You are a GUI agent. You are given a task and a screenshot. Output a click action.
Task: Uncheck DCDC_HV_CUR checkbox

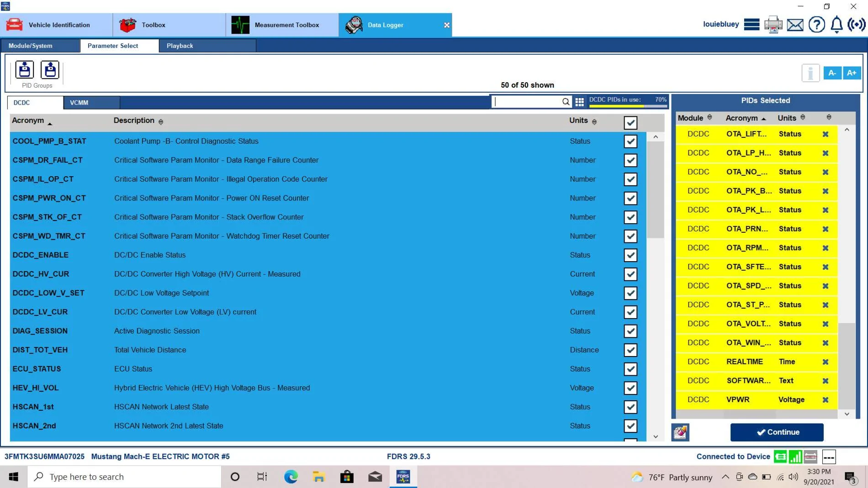click(x=630, y=274)
